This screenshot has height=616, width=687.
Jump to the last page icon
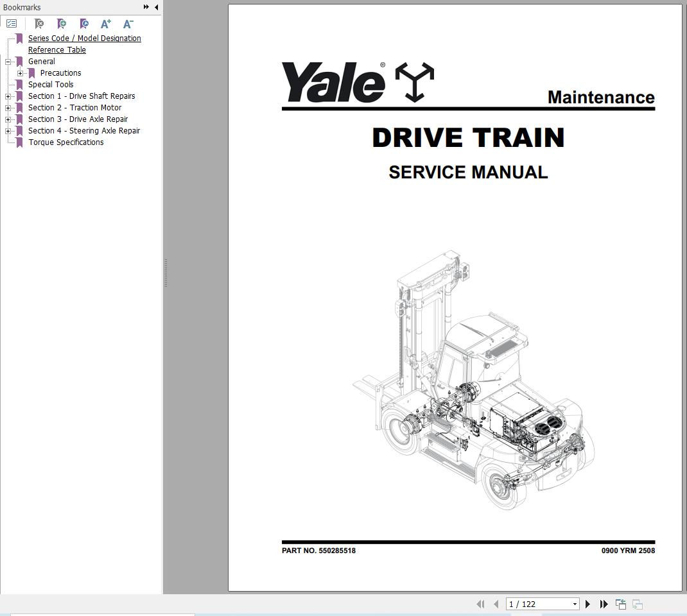(604, 604)
